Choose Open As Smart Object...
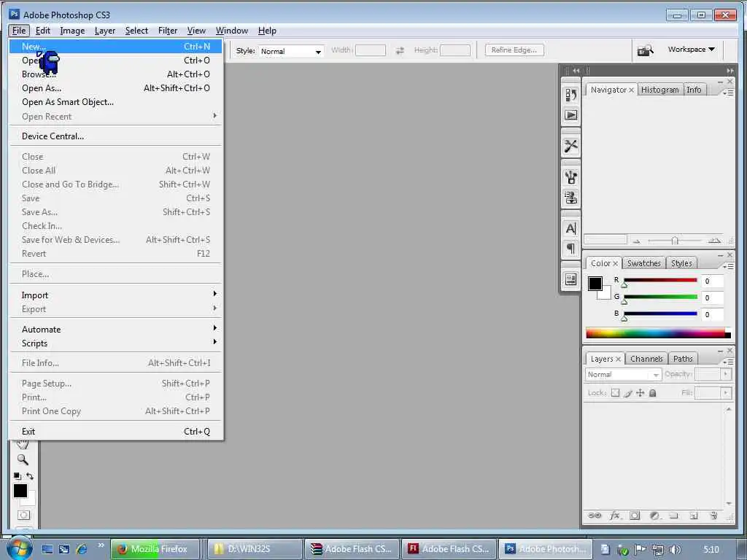747x560 pixels. [x=115, y=102]
